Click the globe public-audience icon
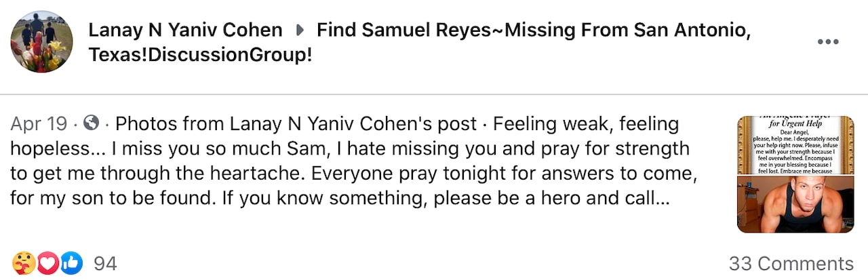 click(91, 124)
